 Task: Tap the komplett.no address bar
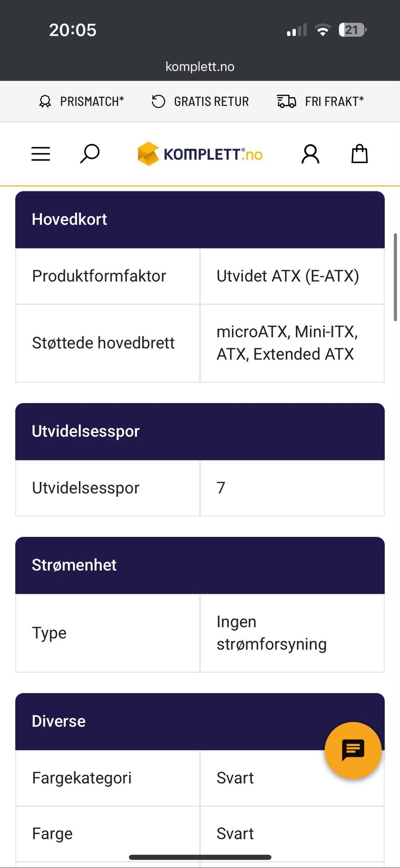tap(200, 66)
